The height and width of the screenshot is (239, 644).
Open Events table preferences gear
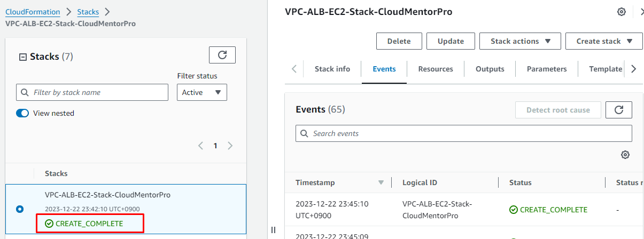click(x=625, y=155)
